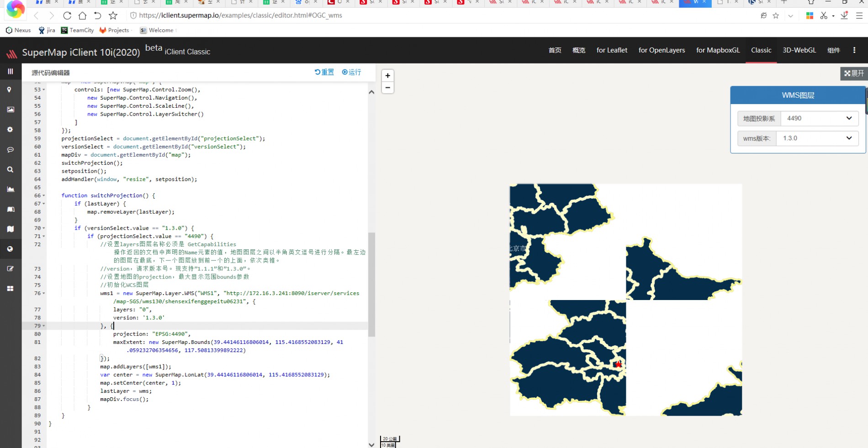This screenshot has width=868, height=448.
Task: Click the code editor scrollbar down arrow
Action: pyautogui.click(x=371, y=444)
